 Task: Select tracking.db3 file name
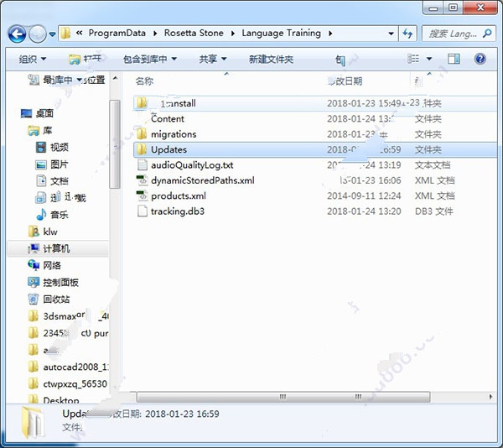178,211
